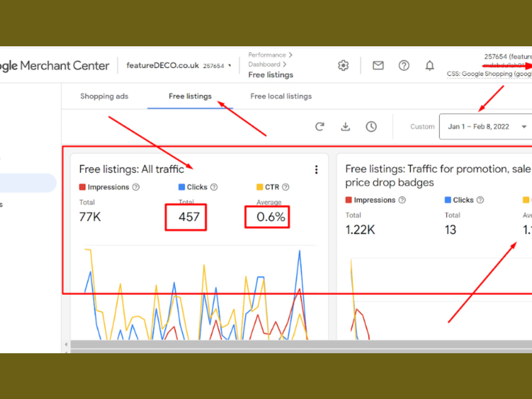Image resolution: width=532 pixels, height=399 pixels.
Task: Click the Free listings breadcrumb heading
Action: (271, 75)
